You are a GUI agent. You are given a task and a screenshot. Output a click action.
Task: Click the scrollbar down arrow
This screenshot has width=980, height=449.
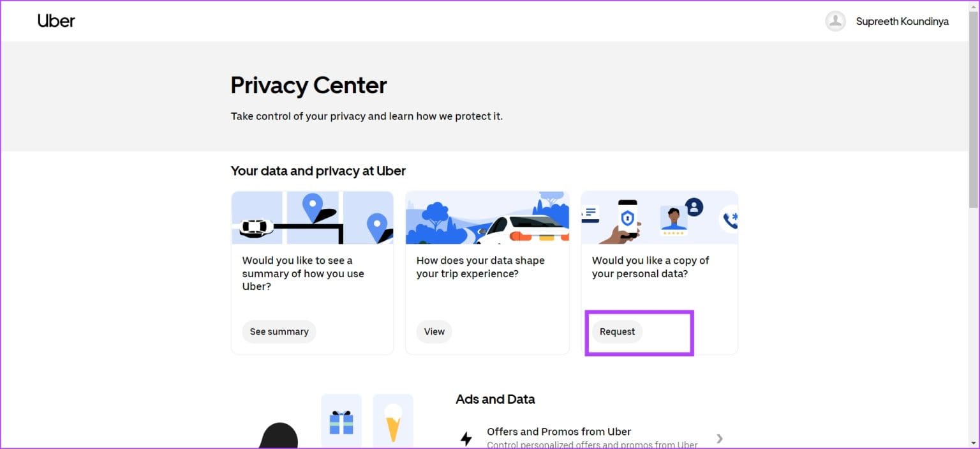973,444
